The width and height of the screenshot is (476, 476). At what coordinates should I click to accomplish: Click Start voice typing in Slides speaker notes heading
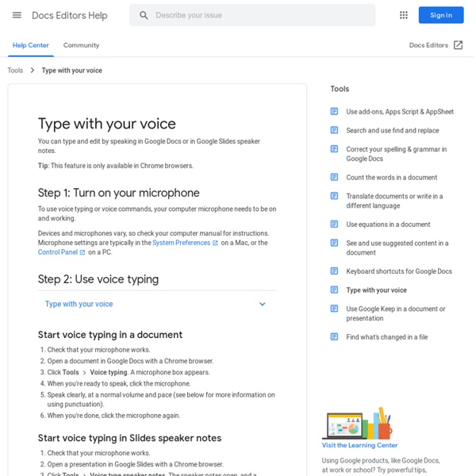click(129, 438)
